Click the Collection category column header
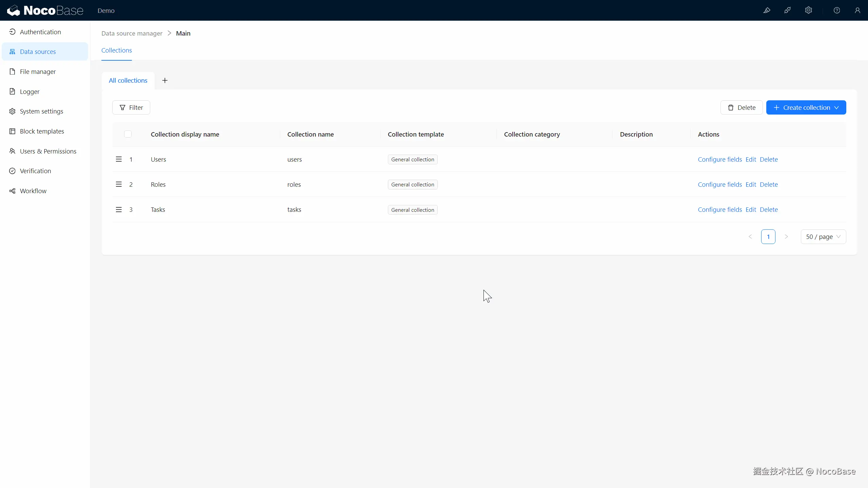 pyautogui.click(x=532, y=134)
